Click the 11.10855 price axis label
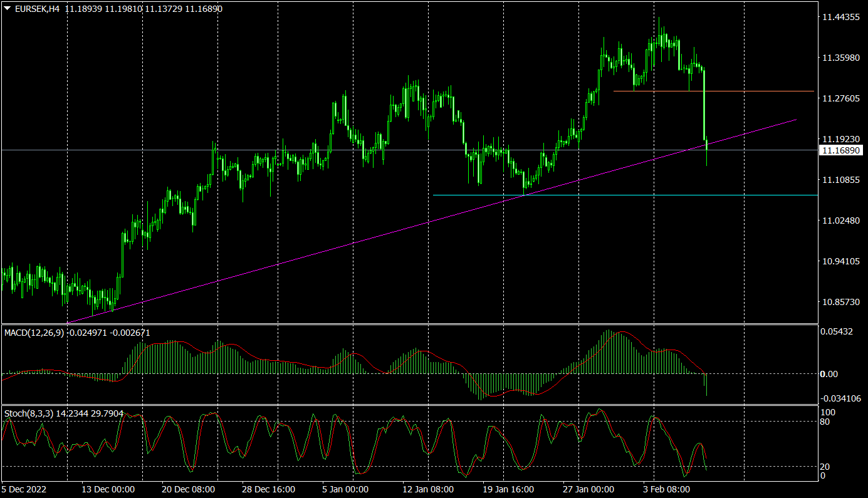 (x=840, y=180)
